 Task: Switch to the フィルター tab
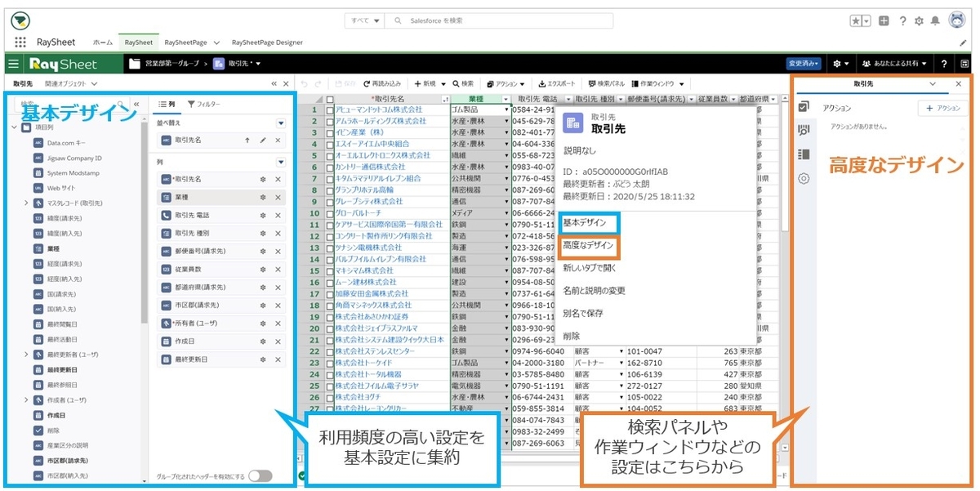coord(204,105)
